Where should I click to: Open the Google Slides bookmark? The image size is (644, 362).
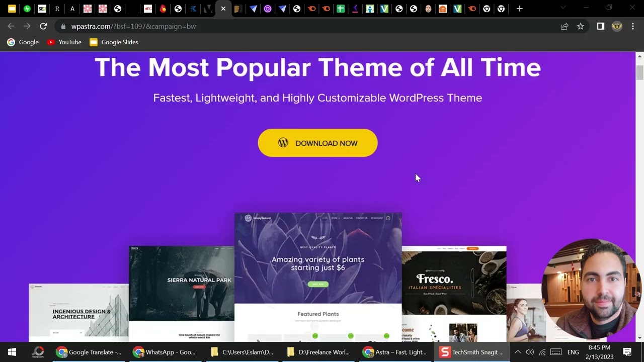[114, 42]
